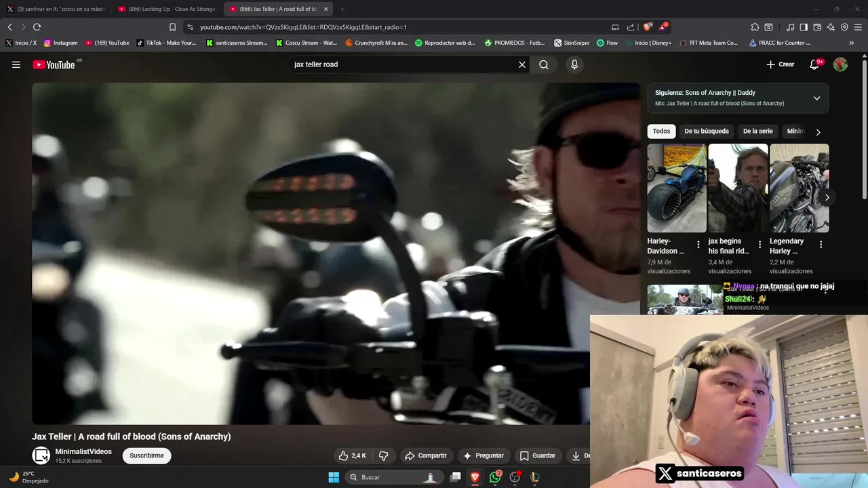Image resolution: width=868 pixels, height=488 pixels.
Task: Select the De tu búsqueda chip
Action: click(707, 131)
